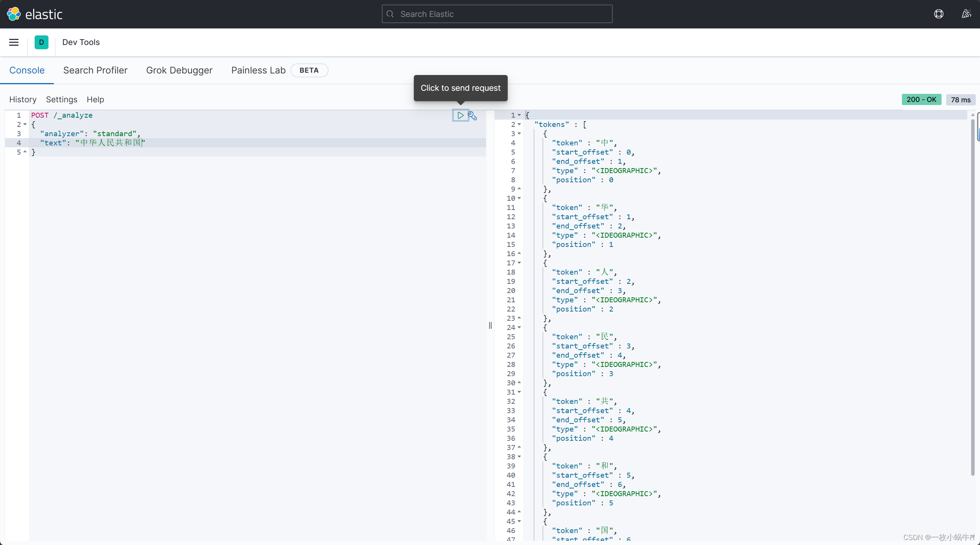Open the Help menu in console
This screenshot has height=545, width=980.
95,99
